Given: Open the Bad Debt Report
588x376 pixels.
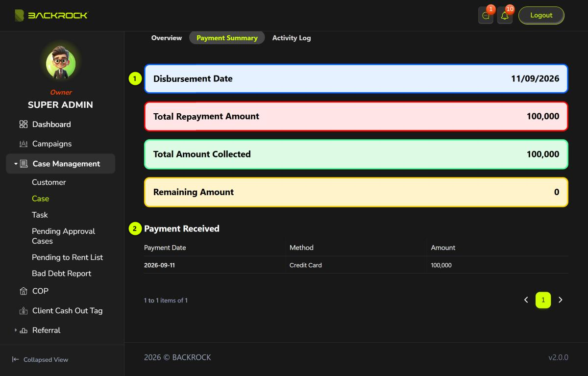Looking at the screenshot, I should (x=62, y=274).
